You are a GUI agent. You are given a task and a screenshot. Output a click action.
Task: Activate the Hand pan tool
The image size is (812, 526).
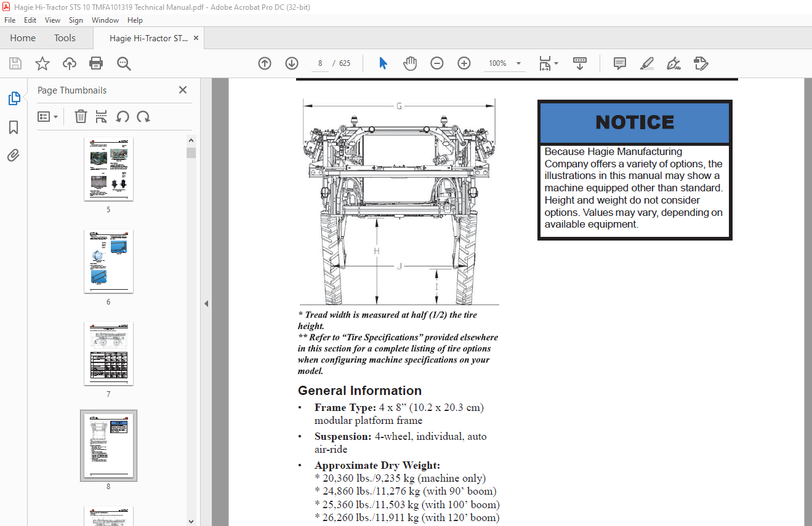point(410,63)
